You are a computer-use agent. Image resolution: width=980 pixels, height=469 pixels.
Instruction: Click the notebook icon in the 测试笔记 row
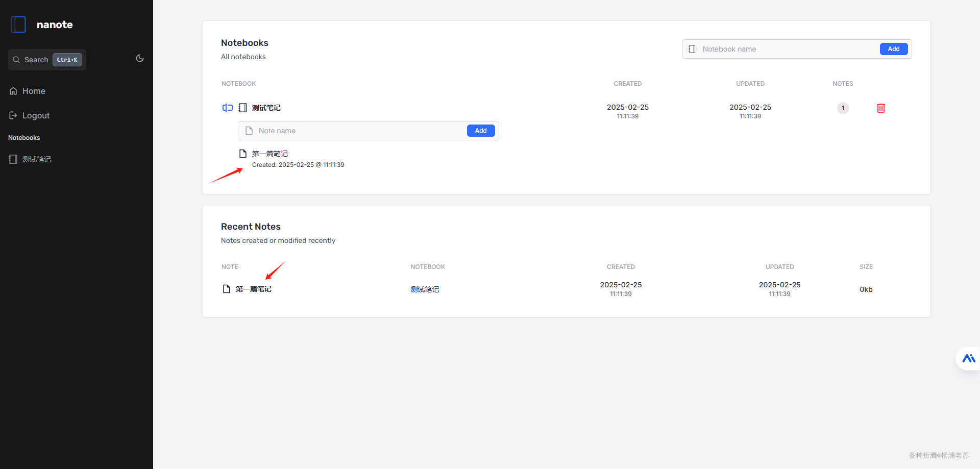tap(243, 108)
